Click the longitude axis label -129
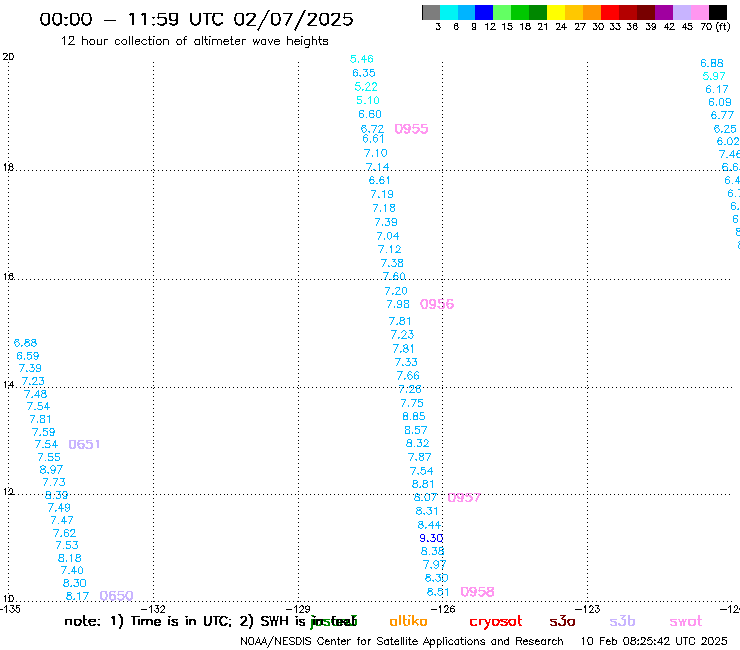The height and width of the screenshot is (650, 740). tap(298, 609)
